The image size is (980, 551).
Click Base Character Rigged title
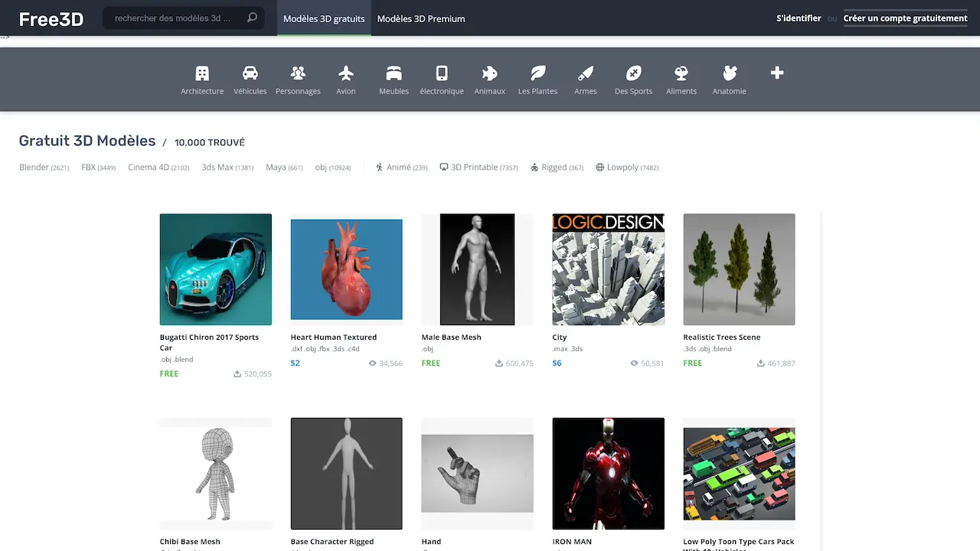point(332,542)
